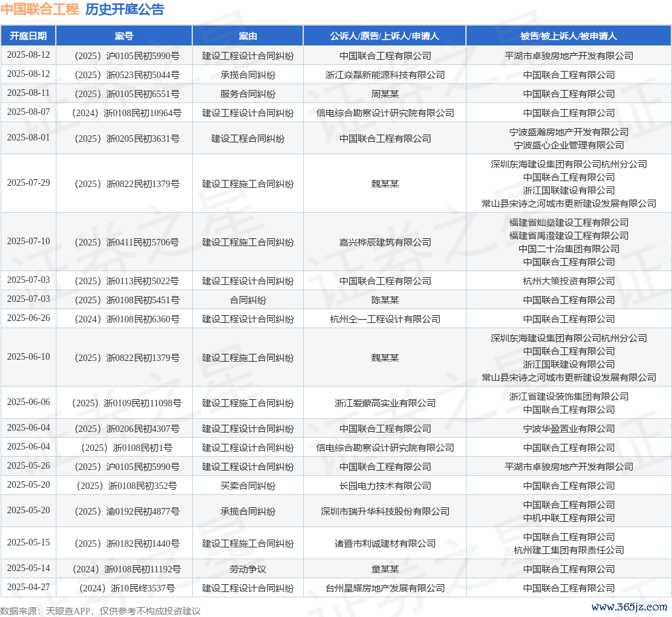
Task: Click the www.365jz.com watermark link
Action: [x=629, y=607]
